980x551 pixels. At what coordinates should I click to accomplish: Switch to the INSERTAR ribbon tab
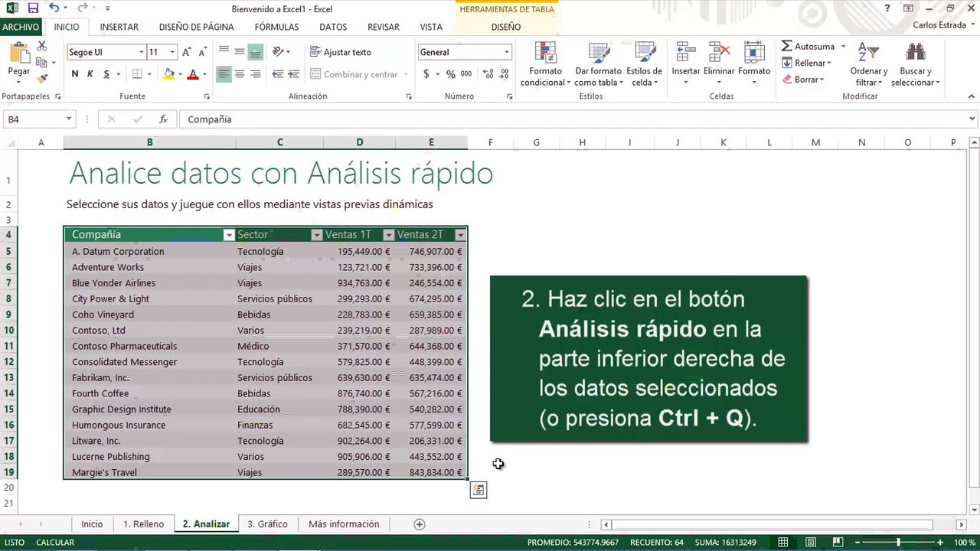pyautogui.click(x=119, y=27)
